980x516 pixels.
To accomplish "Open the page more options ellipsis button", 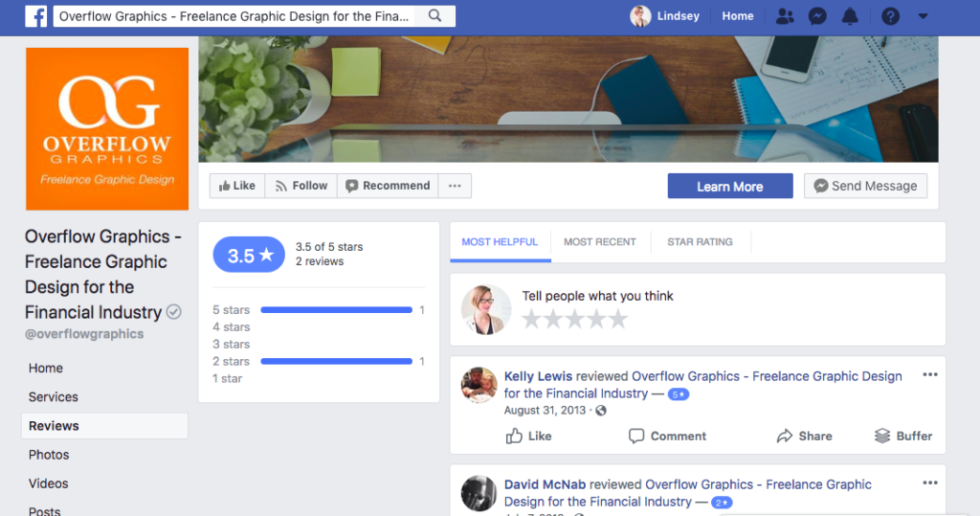I will 455,186.
